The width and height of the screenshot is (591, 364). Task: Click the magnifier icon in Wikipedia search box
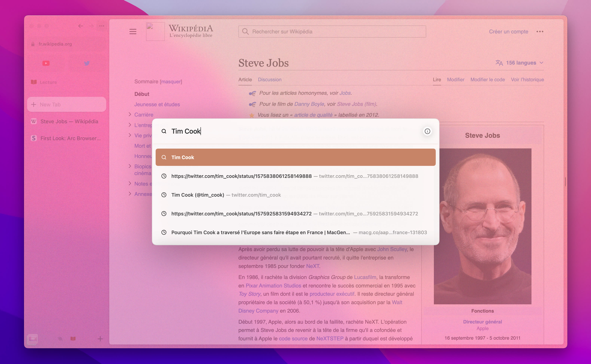click(245, 32)
